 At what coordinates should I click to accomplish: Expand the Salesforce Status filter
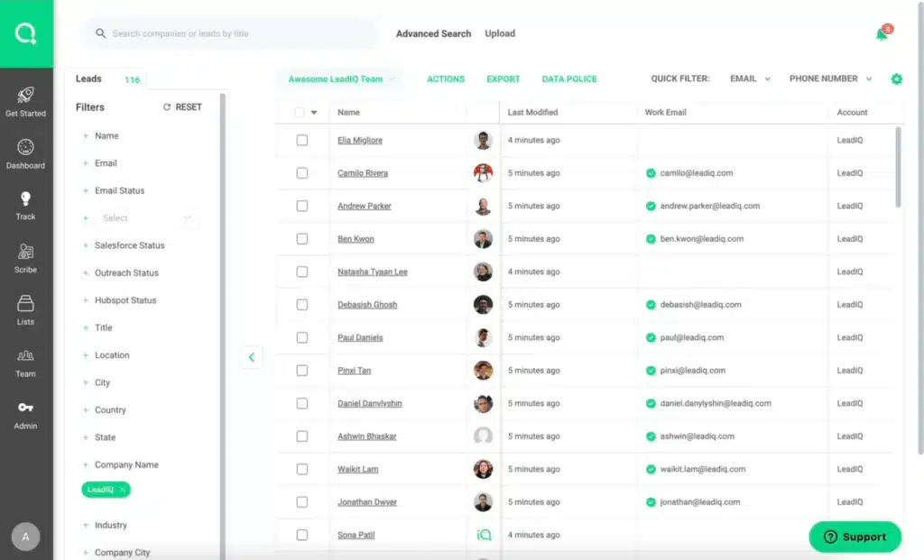tap(124, 245)
